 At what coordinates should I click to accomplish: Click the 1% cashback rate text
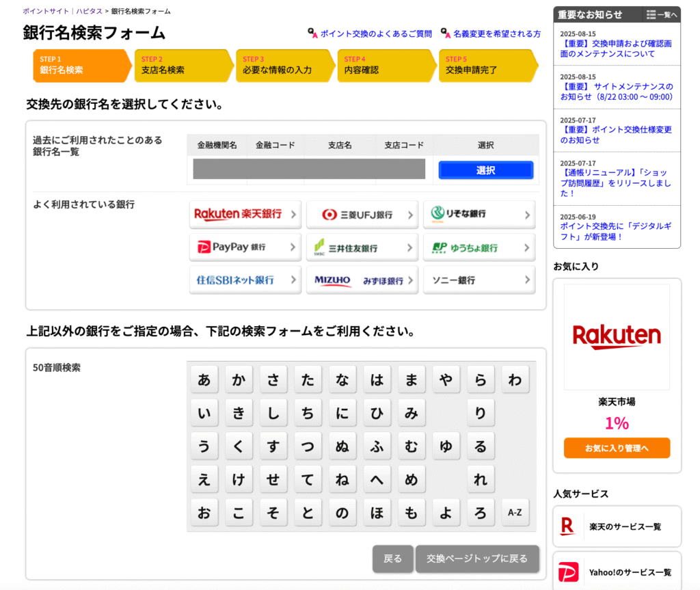coord(617,423)
